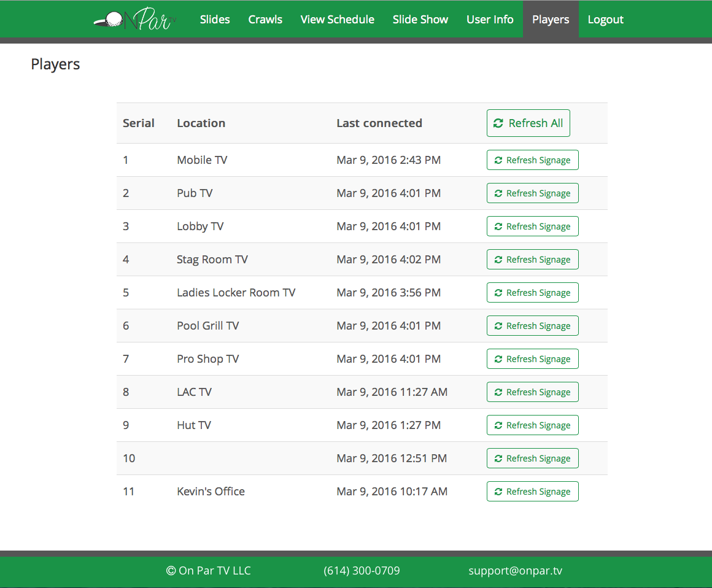Select the Pub TV location text

tap(195, 193)
